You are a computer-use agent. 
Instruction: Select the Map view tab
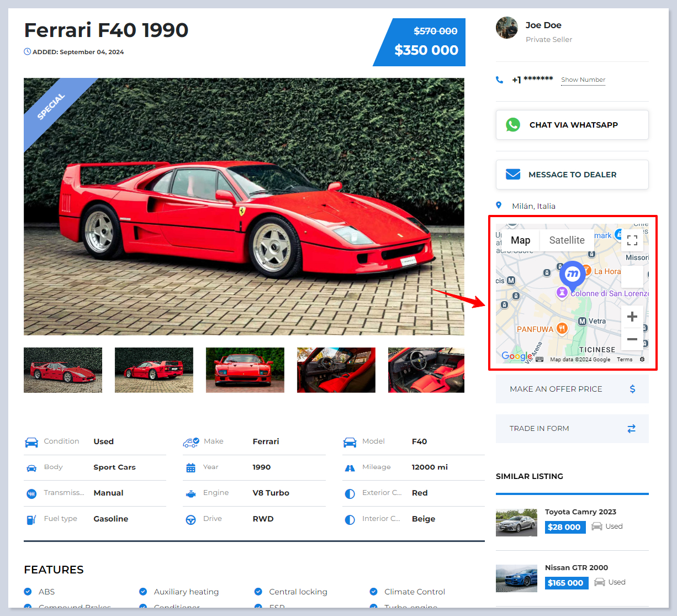(x=520, y=240)
